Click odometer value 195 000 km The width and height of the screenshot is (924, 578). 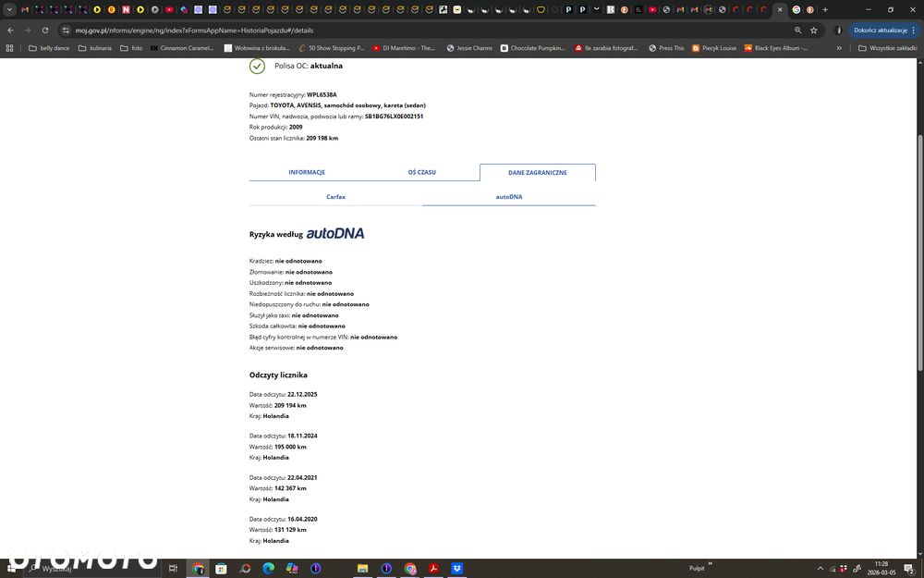pos(290,447)
